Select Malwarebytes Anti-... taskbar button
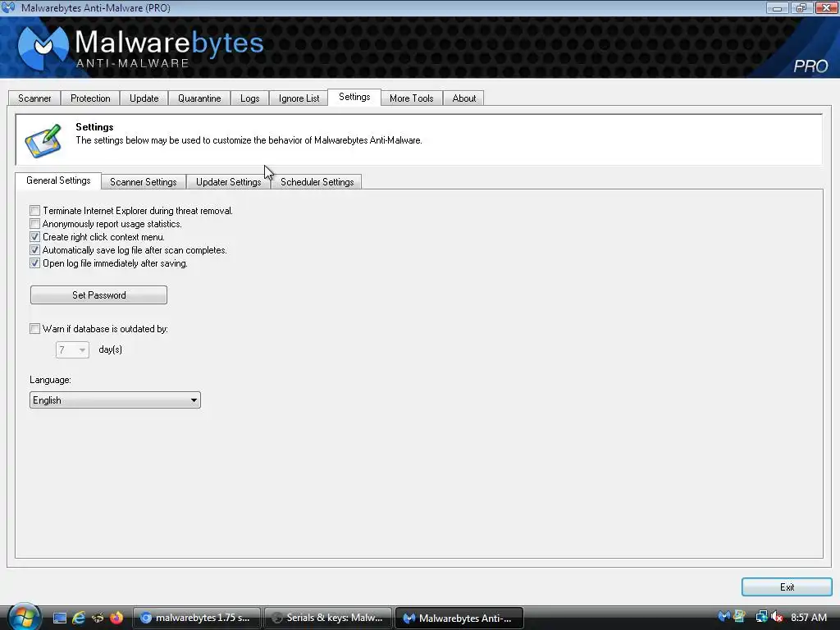 click(459, 618)
